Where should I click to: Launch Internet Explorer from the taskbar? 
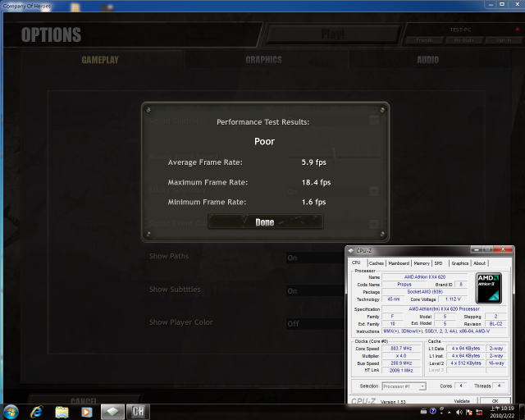tap(36, 412)
